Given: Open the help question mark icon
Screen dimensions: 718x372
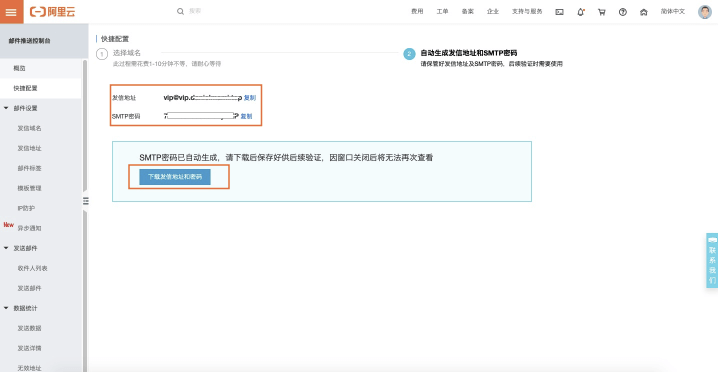Looking at the screenshot, I should click(x=623, y=12).
